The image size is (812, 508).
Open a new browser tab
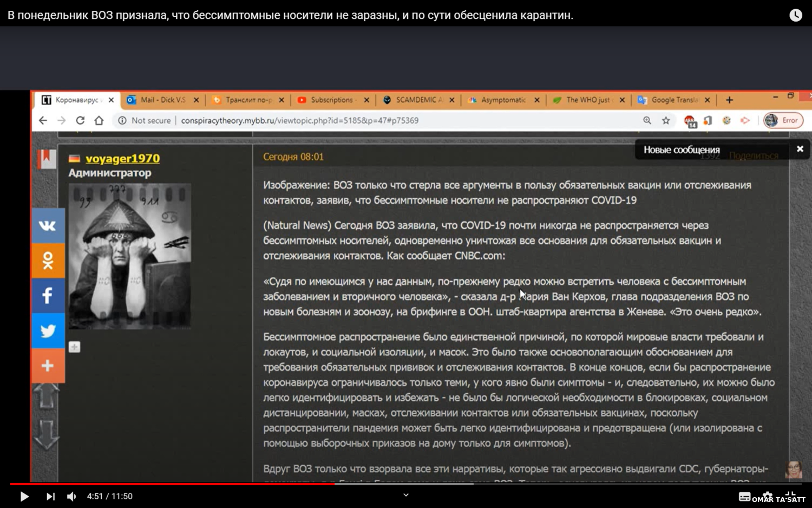click(729, 100)
